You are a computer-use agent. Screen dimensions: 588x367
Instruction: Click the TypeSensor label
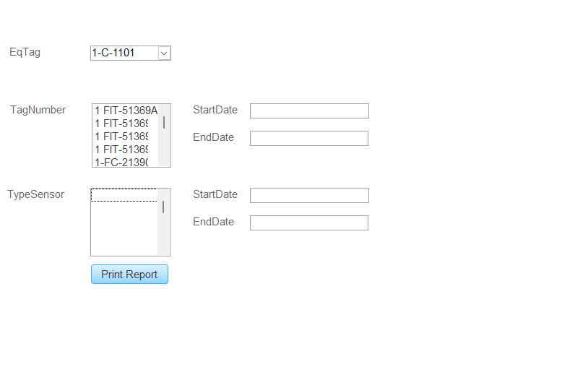[36, 194]
